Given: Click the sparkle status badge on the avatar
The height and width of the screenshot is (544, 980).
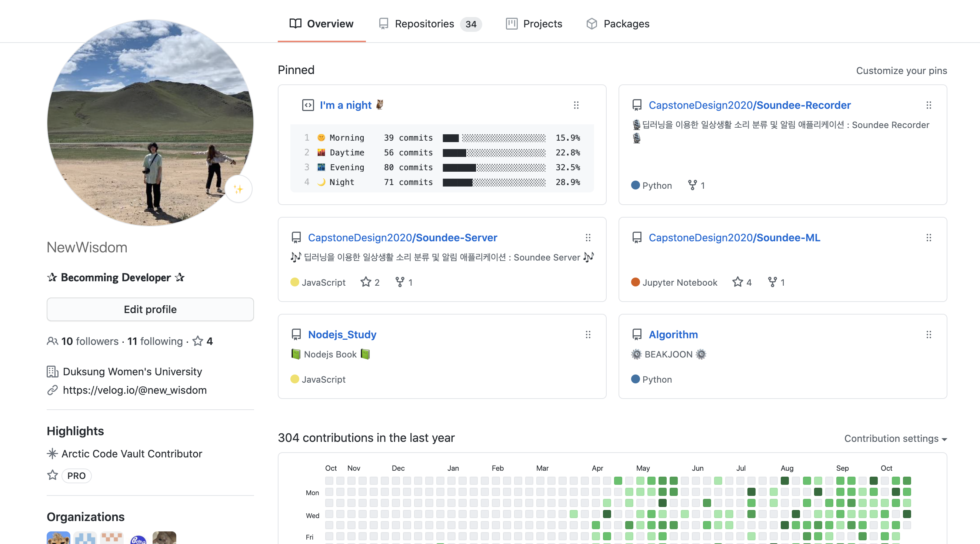Looking at the screenshot, I should pyautogui.click(x=239, y=189).
